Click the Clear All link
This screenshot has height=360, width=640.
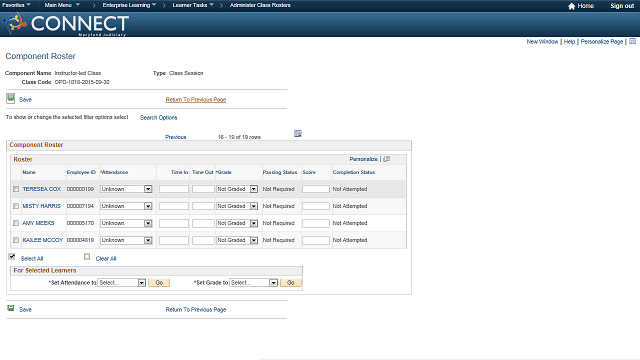(106, 259)
